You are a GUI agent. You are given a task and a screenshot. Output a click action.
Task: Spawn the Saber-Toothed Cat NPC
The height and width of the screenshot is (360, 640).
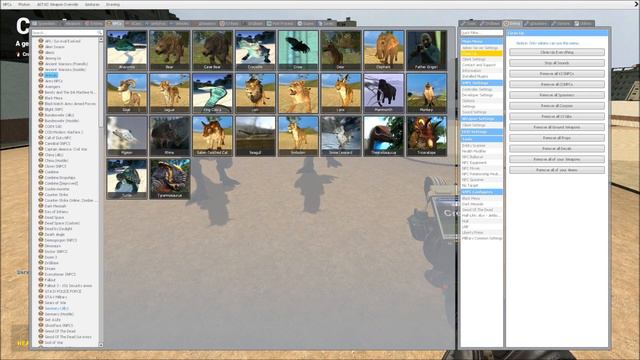point(213,136)
